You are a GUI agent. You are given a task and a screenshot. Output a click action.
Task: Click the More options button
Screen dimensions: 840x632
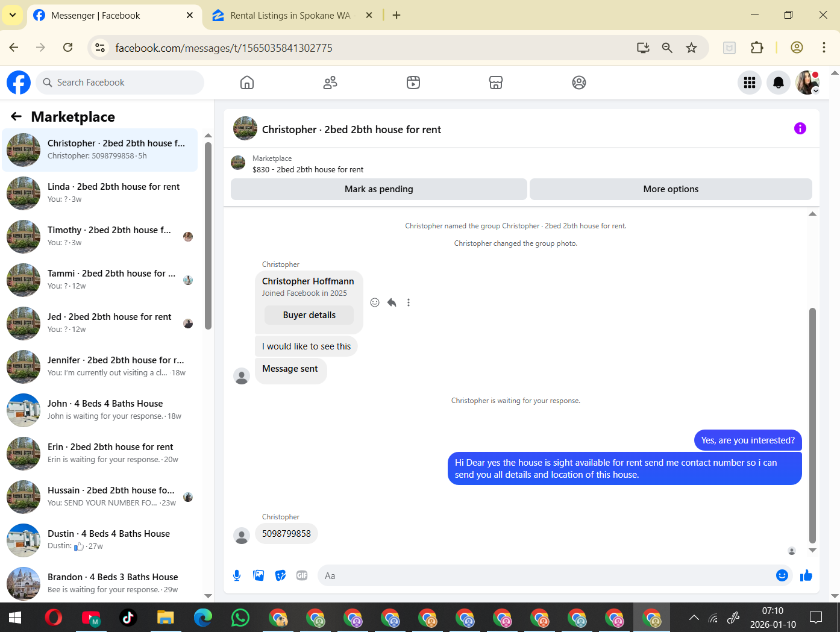(671, 189)
